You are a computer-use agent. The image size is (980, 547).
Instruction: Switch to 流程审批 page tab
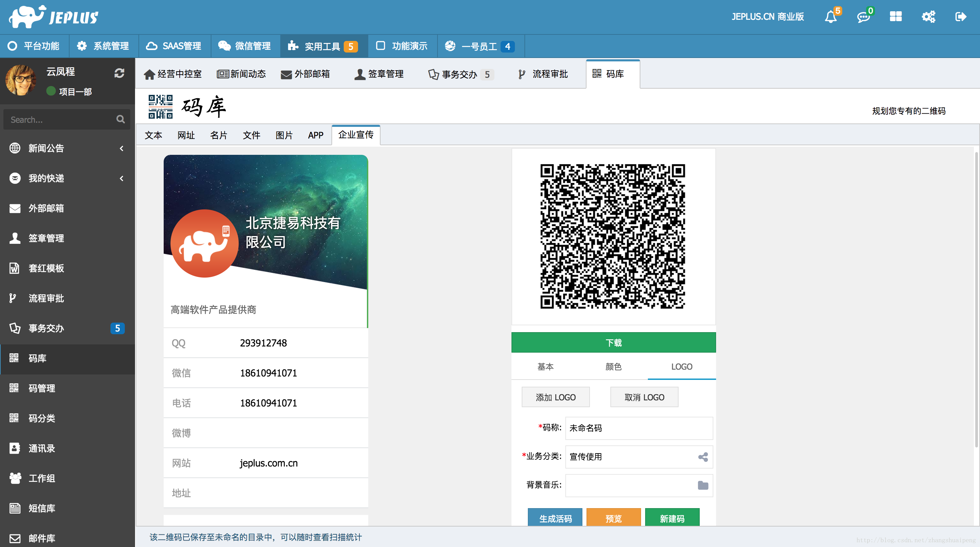point(543,74)
